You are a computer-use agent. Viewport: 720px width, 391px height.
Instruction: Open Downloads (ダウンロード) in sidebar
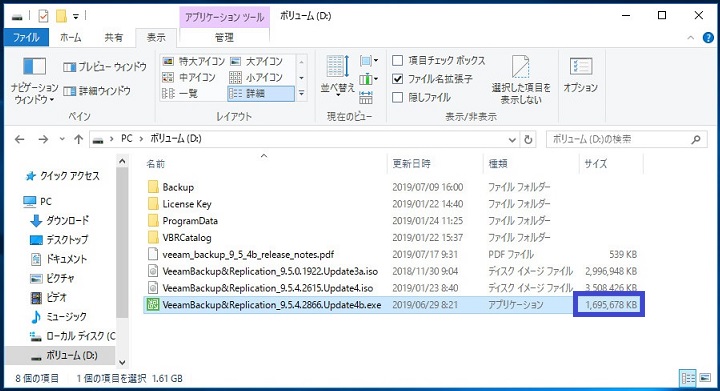click(x=60, y=221)
